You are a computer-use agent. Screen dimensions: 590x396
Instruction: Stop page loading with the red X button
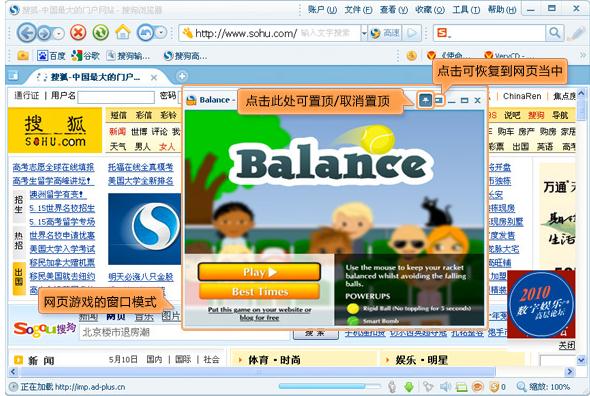click(78, 33)
